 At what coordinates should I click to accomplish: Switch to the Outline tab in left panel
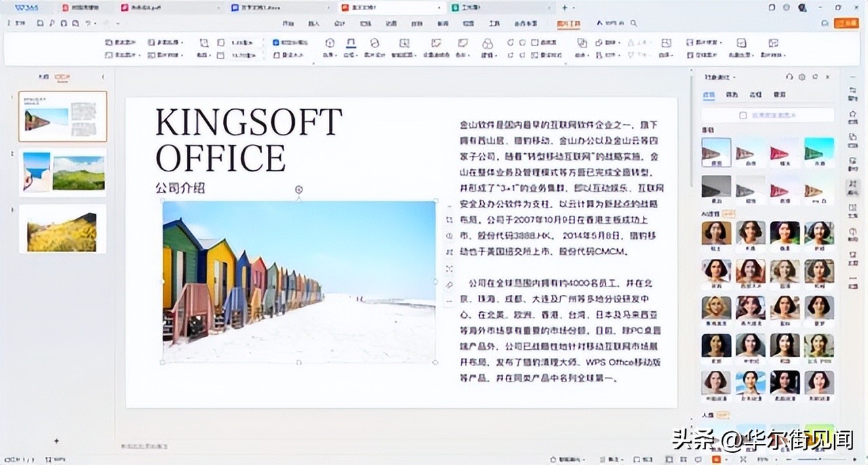44,77
